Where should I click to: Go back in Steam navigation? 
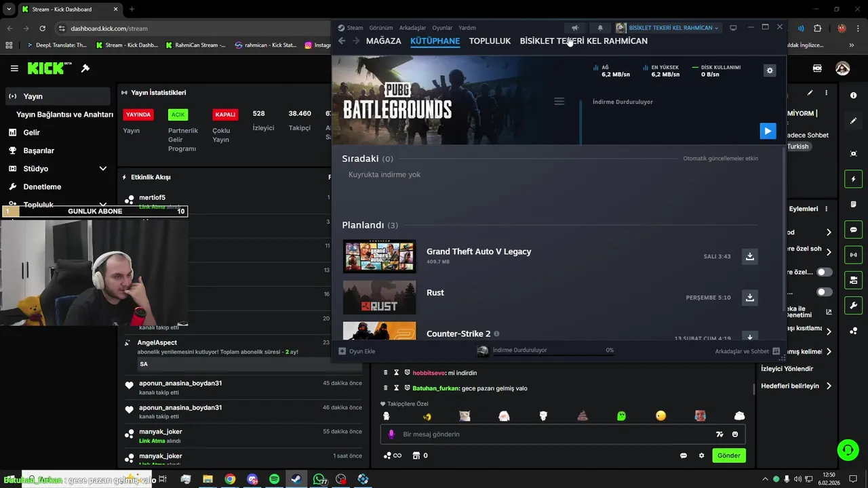(x=342, y=41)
